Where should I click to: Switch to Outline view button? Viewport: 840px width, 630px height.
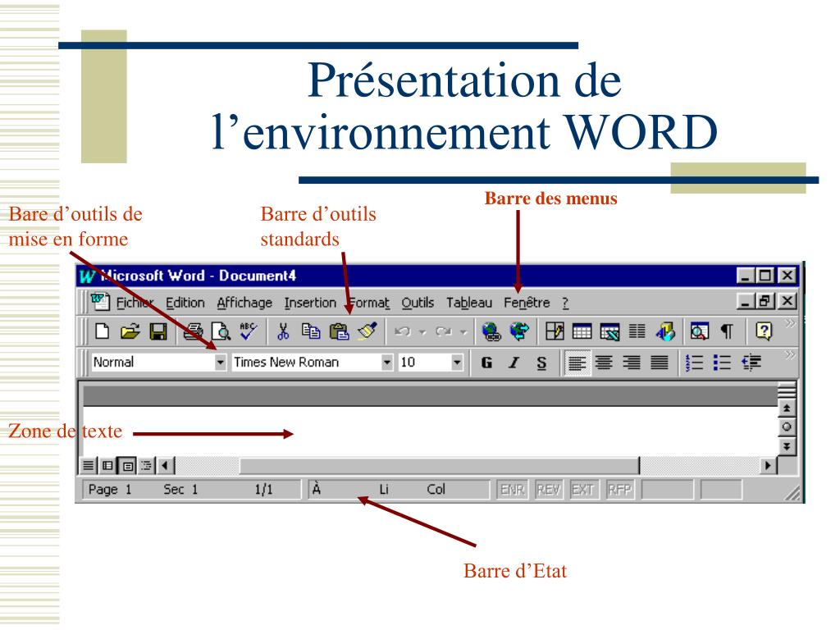tap(146, 466)
